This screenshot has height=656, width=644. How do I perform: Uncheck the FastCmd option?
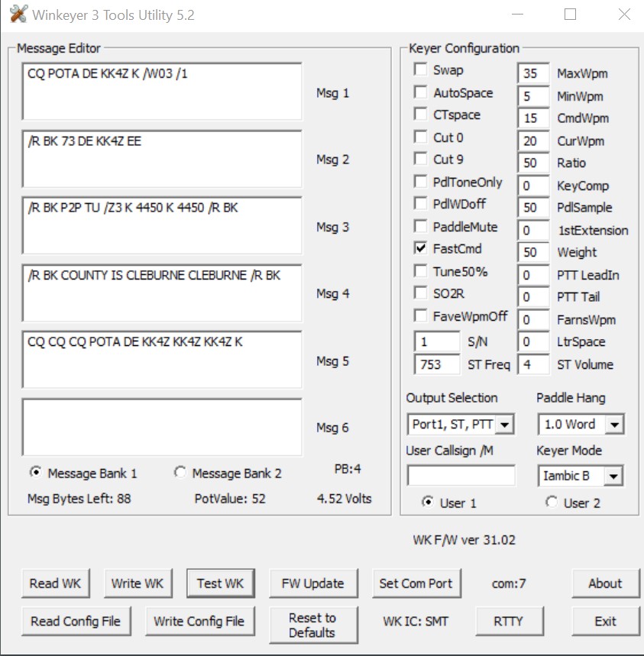pyautogui.click(x=421, y=248)
